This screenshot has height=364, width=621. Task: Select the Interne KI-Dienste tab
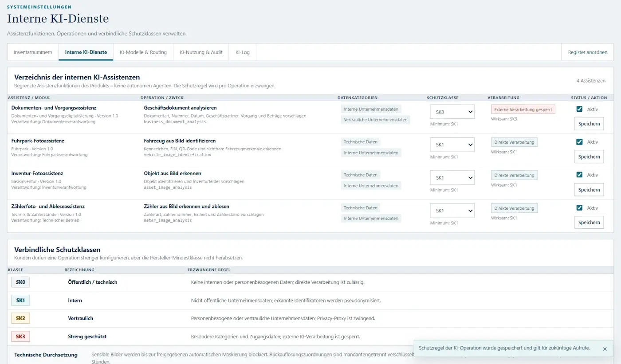86,52
